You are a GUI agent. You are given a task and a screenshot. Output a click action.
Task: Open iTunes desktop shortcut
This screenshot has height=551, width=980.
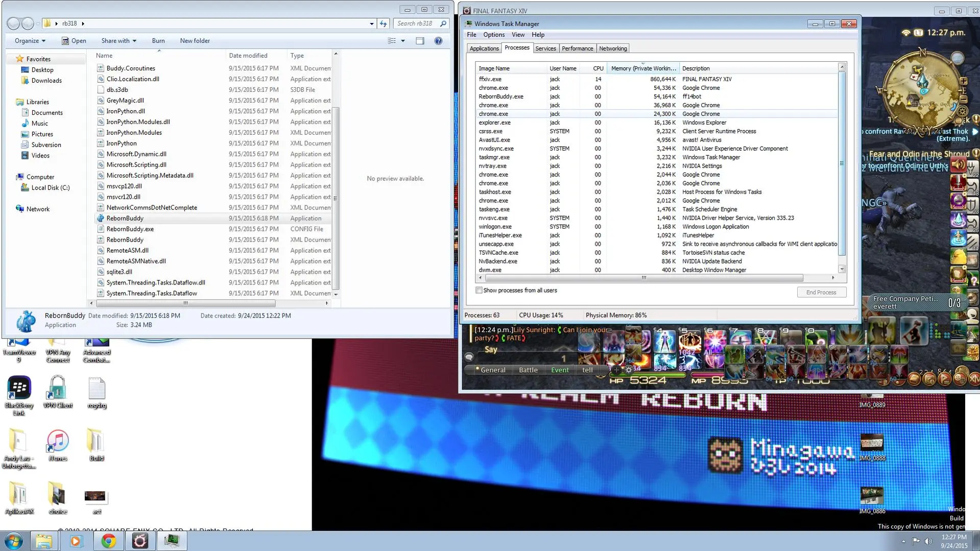tap(58, 445)
